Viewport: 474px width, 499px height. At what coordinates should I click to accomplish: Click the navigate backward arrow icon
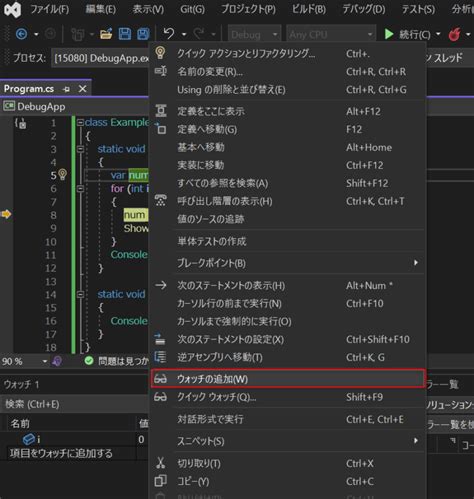point(22,34)
